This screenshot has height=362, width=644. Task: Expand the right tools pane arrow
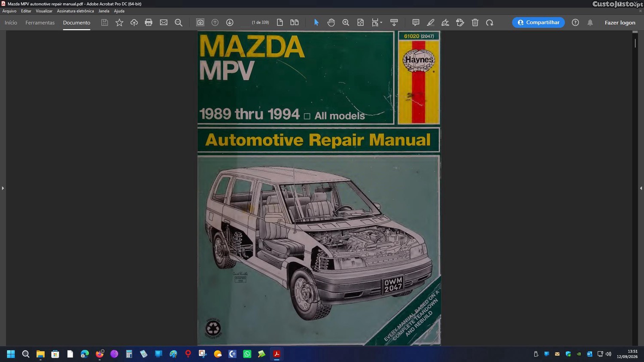[x=641, y=188]
